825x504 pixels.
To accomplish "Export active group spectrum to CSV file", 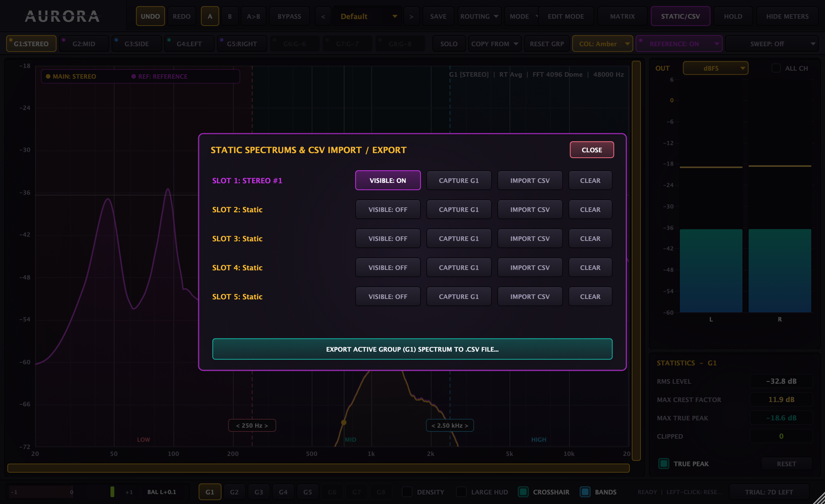I will [x=412, y=349].
